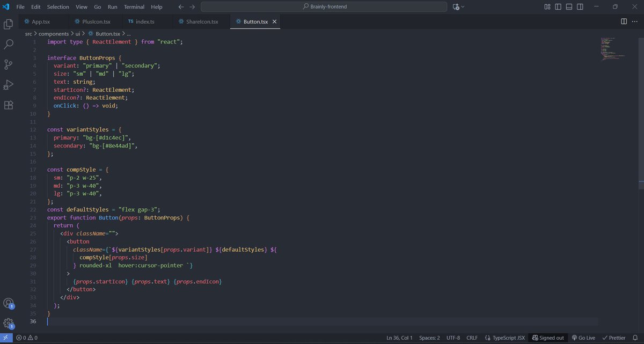Change line ending via CRLF
This screenshot has height=344, width=644.
(472, 338)
